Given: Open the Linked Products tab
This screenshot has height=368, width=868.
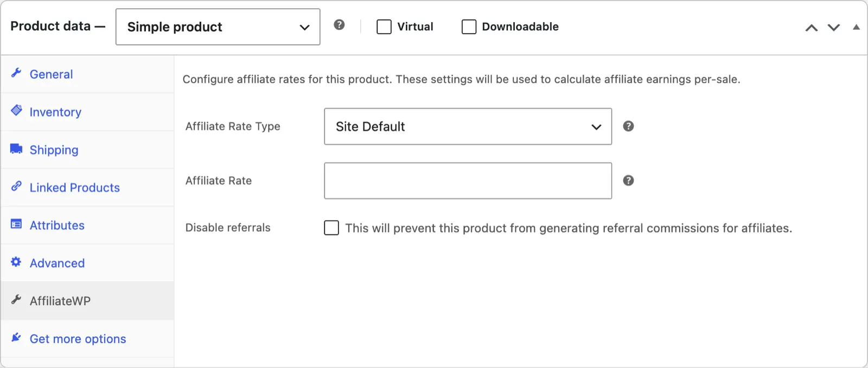Looking at the screenshot, I should (x=87, y=188).
